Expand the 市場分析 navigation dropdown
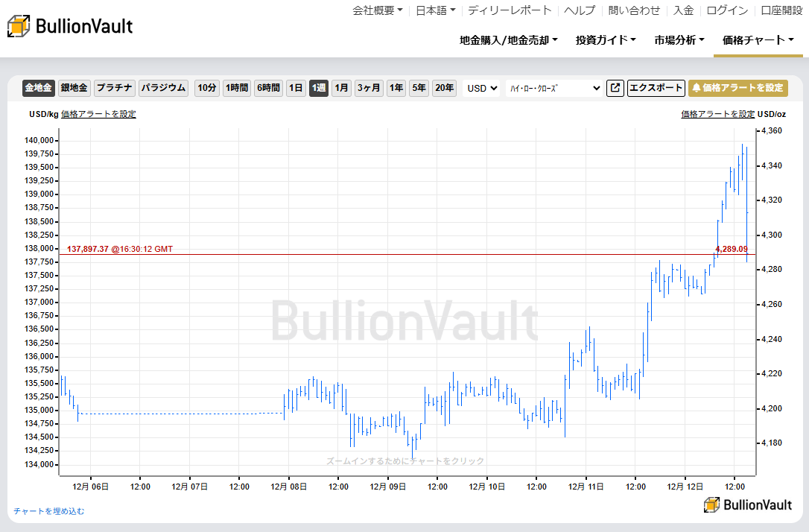The image size is (809, 532). [x=678, y=41]
